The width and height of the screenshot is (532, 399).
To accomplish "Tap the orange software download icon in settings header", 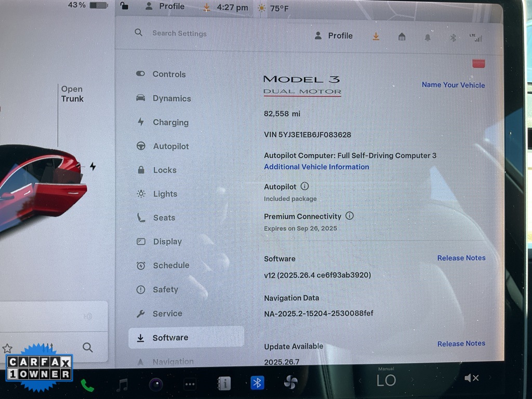I will (x=376, y=36).
